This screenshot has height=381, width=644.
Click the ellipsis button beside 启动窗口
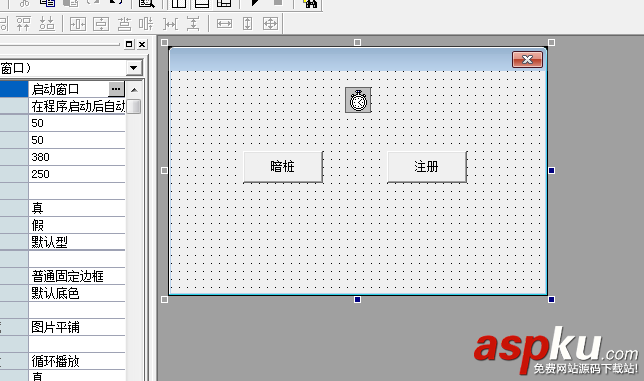click(116, 89)
